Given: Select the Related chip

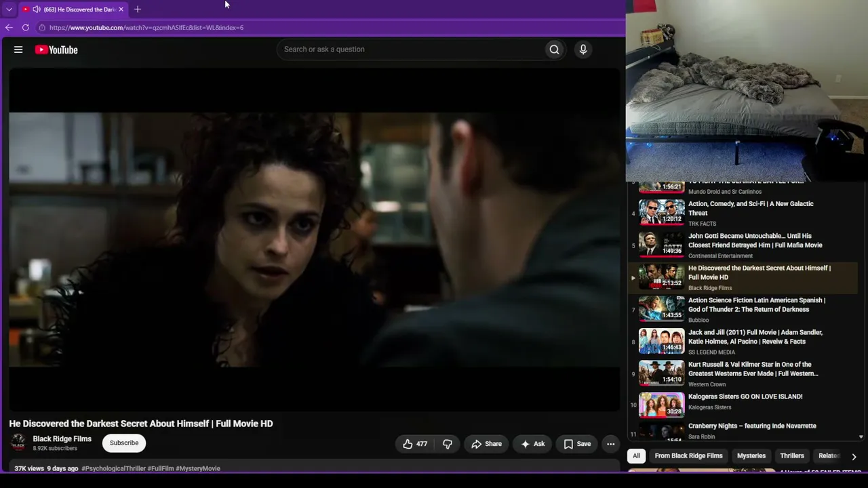Looking at the screenshot, I should 829,456.
